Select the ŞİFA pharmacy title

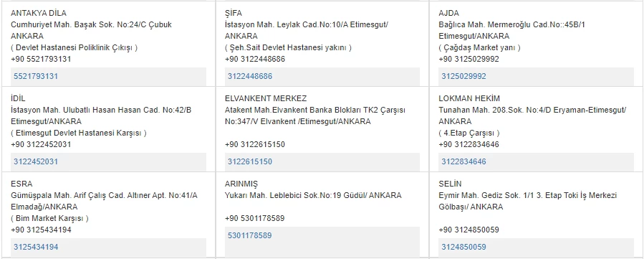click(234, 13)
